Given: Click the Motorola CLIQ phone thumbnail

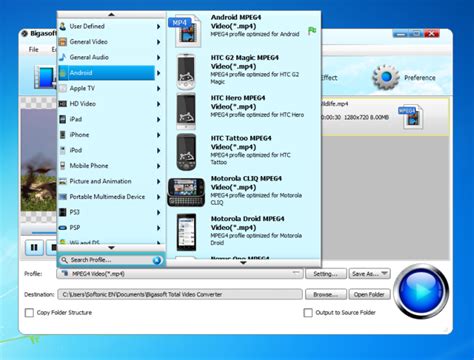Looking at the screenshot, I should coord(186,192).
